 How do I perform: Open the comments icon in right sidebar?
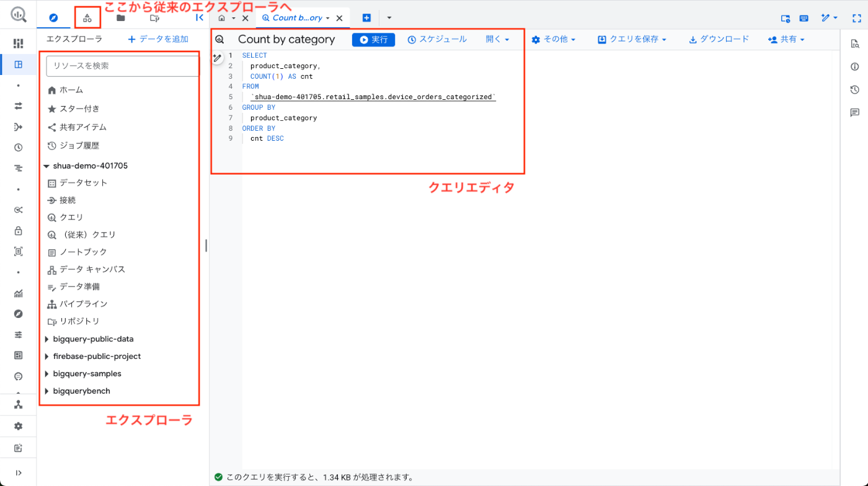pyautogui.click(x=855, y=113)
